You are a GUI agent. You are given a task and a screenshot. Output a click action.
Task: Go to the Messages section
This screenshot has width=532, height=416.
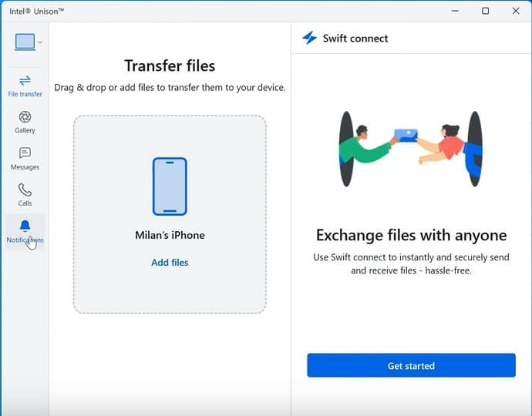point(25,158)
